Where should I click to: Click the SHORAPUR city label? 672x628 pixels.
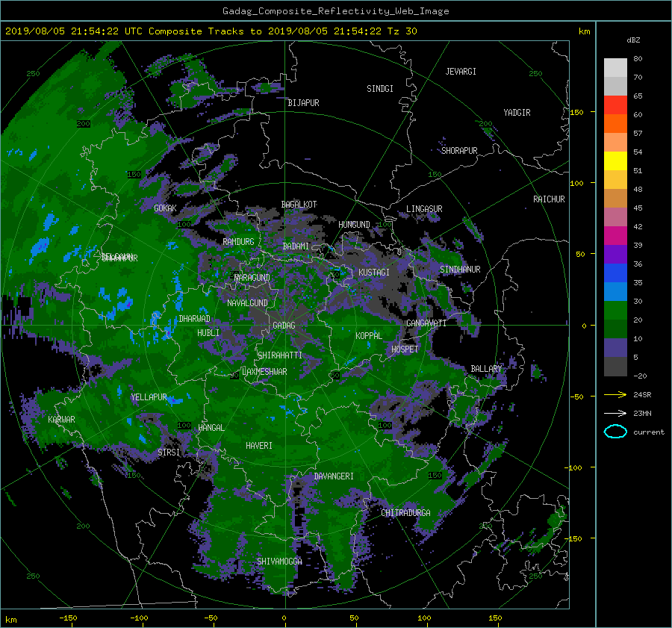[459, 150]
